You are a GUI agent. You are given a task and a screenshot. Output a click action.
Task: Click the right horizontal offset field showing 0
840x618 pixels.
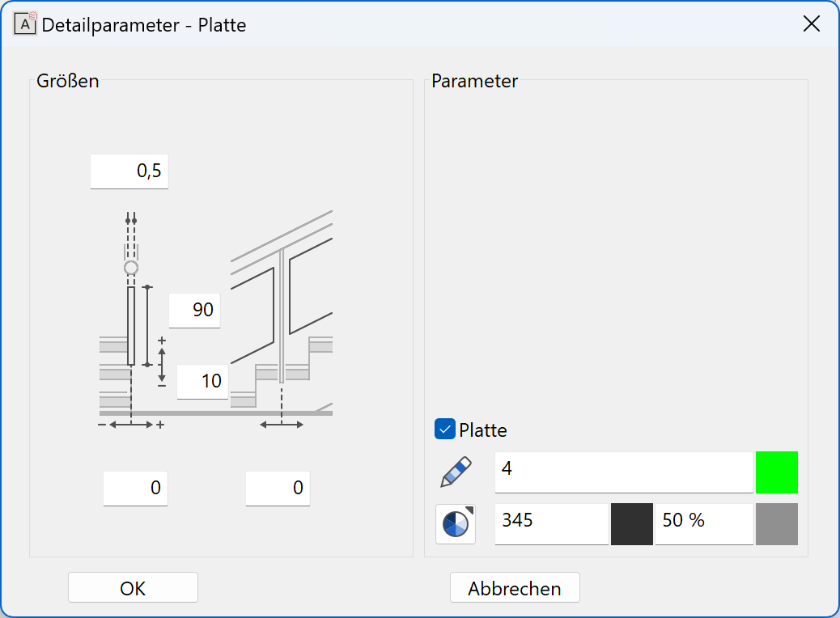[x=278, y=489]
